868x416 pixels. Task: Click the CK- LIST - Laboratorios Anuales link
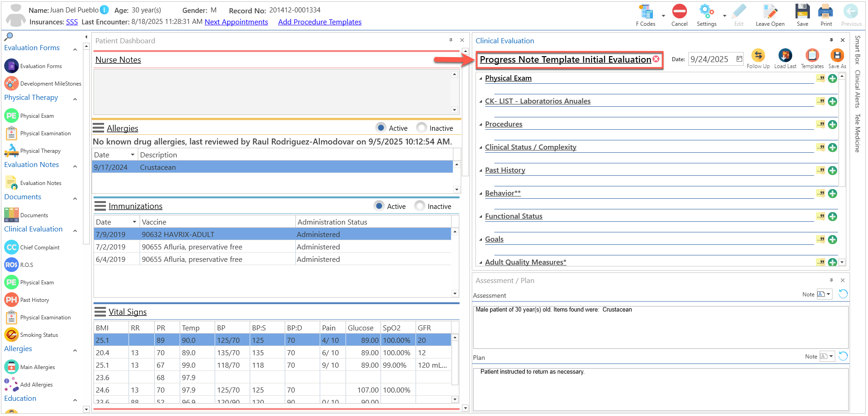[x=538, y=101]
